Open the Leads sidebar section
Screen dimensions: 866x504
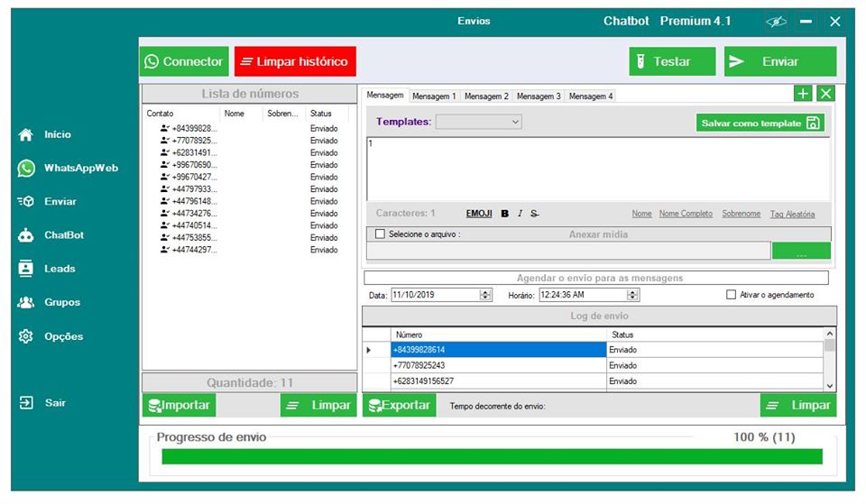click(46, 269)
